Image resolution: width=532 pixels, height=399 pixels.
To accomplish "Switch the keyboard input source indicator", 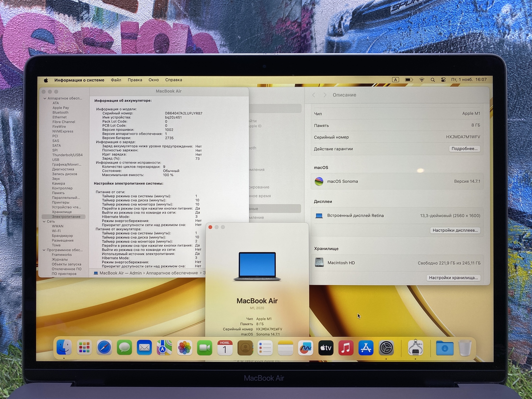I will pos(395,80).
